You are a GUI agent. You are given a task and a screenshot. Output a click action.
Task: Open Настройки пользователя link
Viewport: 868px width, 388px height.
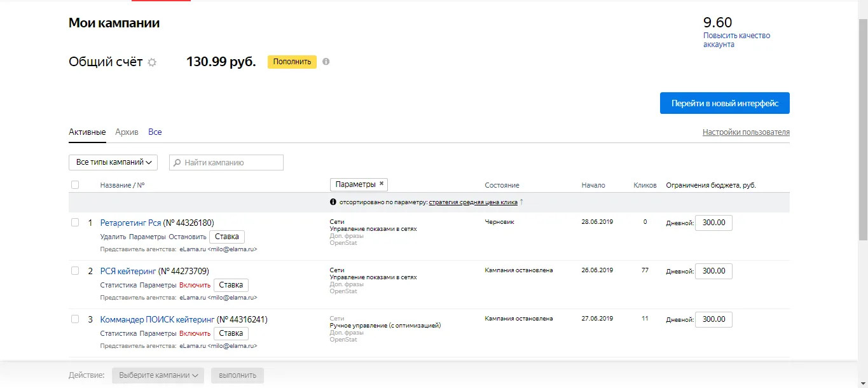[x=746, y=132]
